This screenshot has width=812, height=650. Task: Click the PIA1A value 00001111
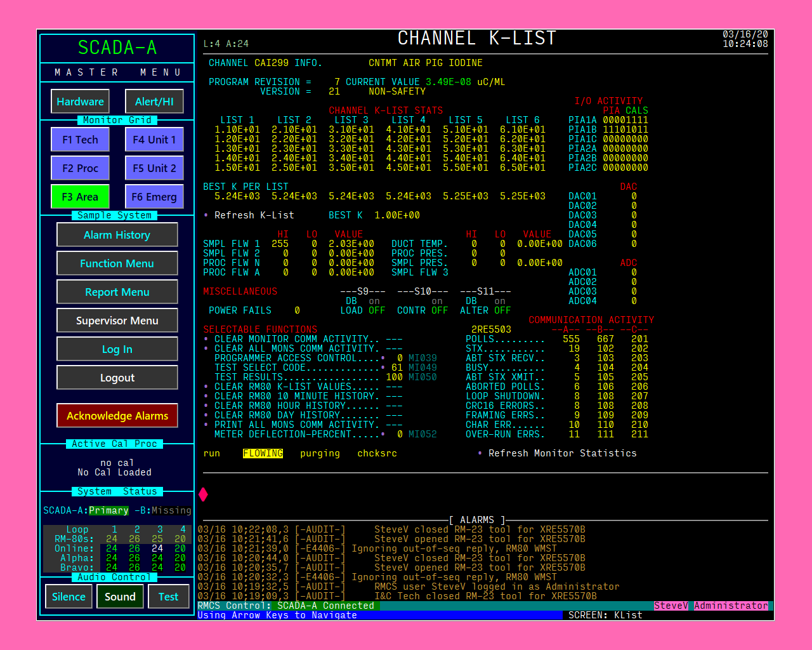pyautogui.click(x=625, y=120)
